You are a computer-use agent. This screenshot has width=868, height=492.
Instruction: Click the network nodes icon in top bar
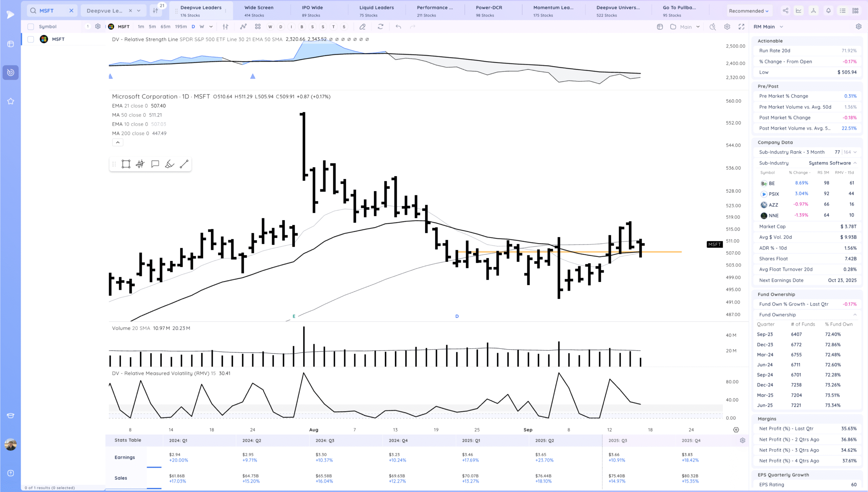tap(813, 11)
